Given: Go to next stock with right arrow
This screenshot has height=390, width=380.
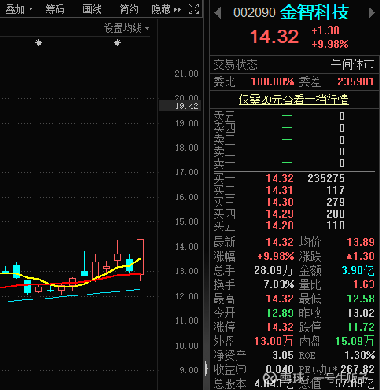Looking at the screenshot, I should pos(371,13).
